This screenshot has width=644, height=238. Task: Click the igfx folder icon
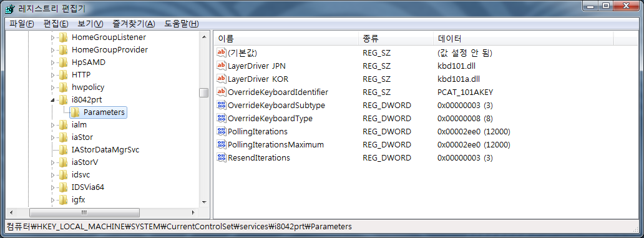tap(63, 200)
